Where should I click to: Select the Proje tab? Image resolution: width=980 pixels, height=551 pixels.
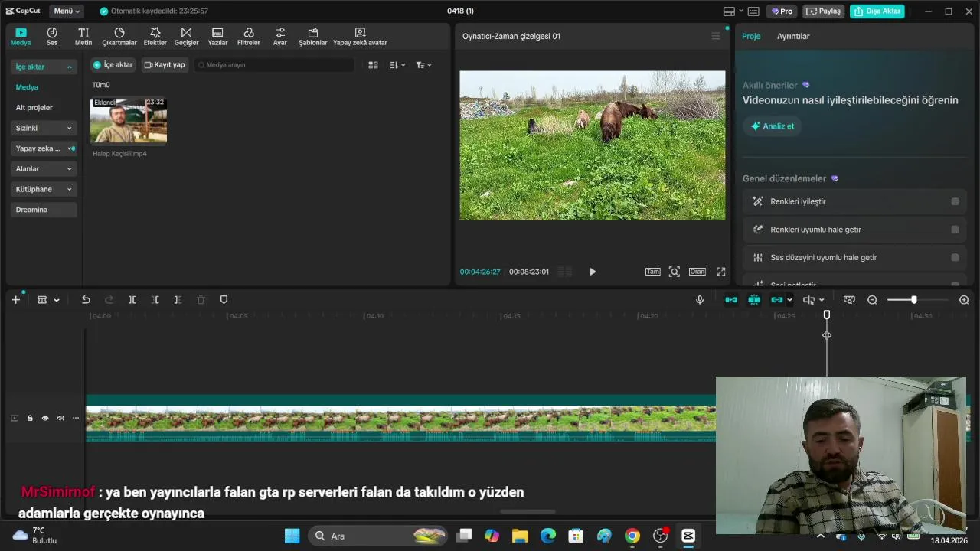coord(751,36)
